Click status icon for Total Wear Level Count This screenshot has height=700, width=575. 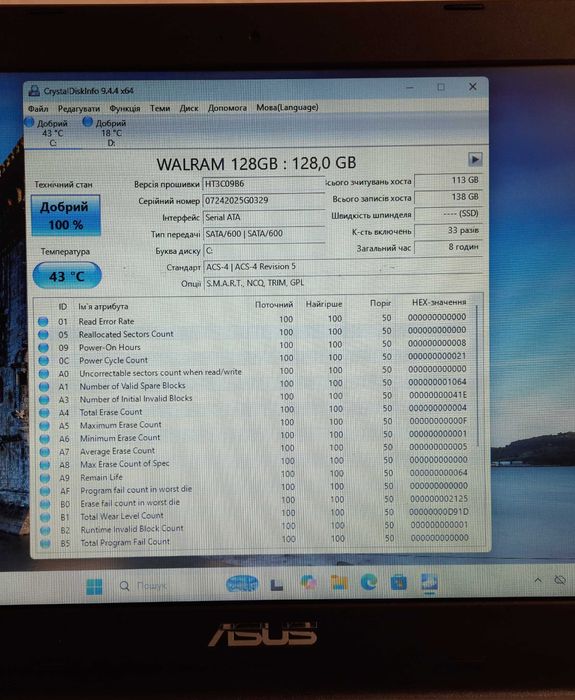45,517
